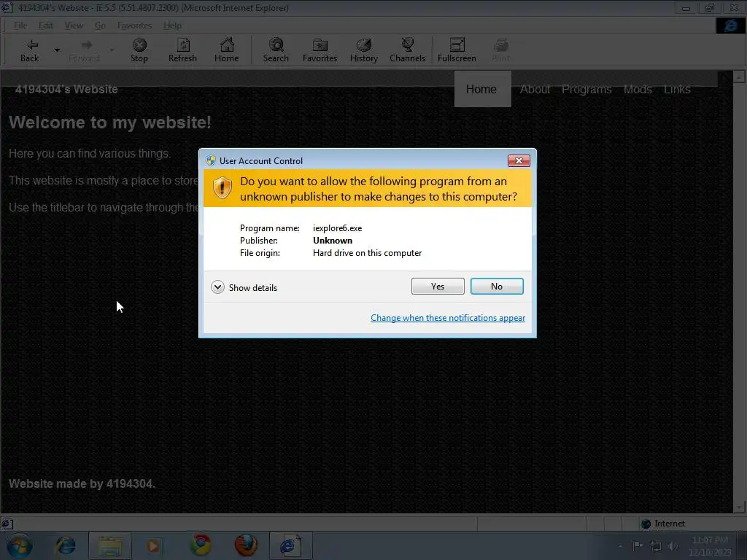Image resolution: width=747 pixels, height=560 pixels.
Task: Open the Edit menu
Action: (x=46, y=26)
